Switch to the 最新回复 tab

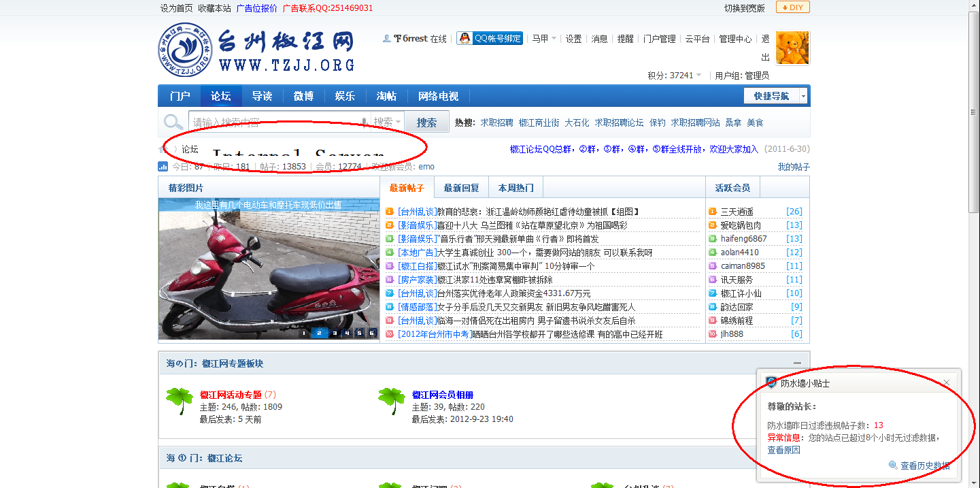pos(461,188)
